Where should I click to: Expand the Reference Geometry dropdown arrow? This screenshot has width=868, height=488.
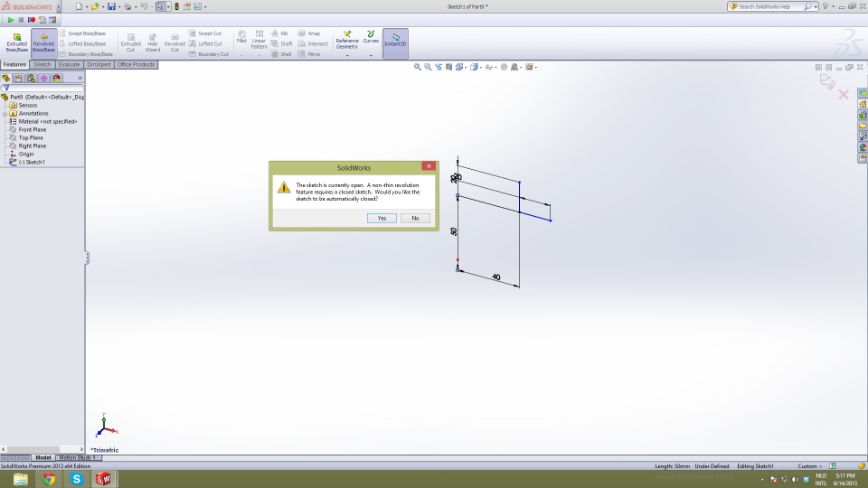347,55
